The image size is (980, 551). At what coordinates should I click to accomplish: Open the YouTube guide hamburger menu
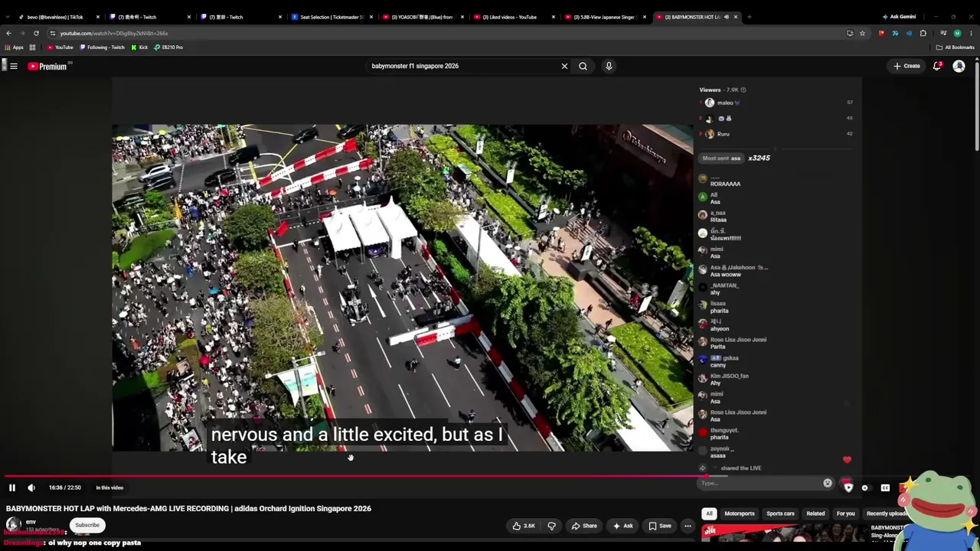tap(14, 66)
